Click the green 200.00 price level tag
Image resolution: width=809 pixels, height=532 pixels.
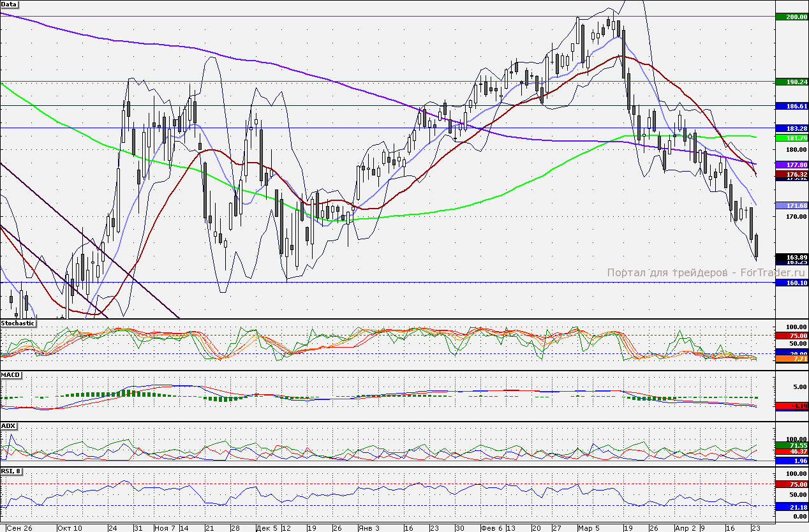791,17
